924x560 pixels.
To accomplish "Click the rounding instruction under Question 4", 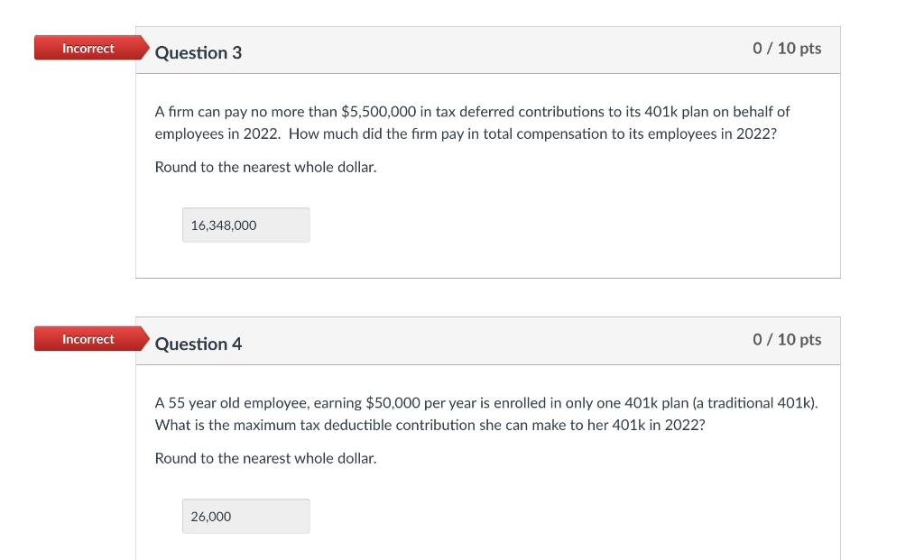I will [x=265, y=458].
